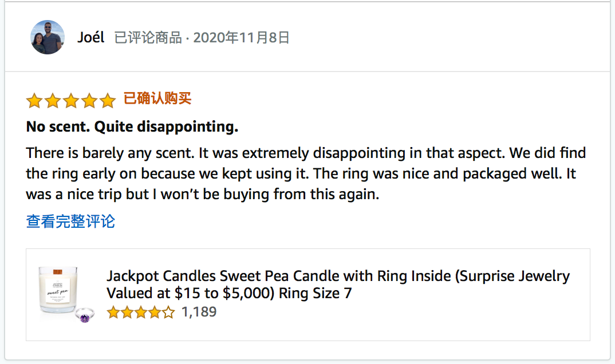The height and width of the screenshot is (364, 615).
Task: Open the Jackpot Candles Sweet Pea product title
Action: pyautogui.click(x=338, y=284)
